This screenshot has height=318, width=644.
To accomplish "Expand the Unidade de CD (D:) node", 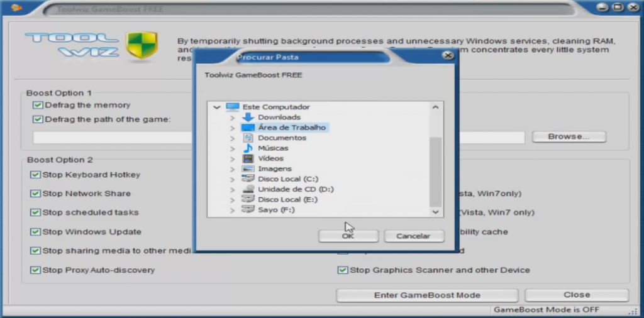I will (x=233, y=190).
